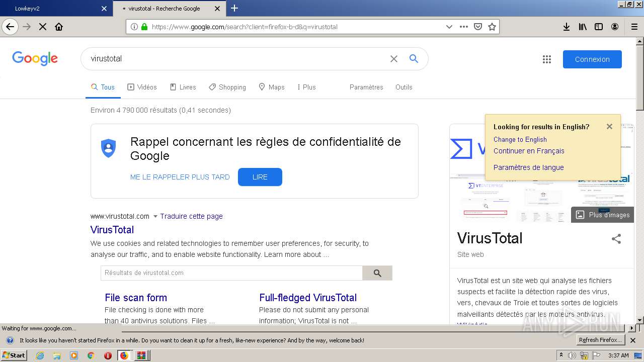The image size is (644, 362).
Task: Dismiss the English results language popup
Action: click(x=609, y=126)
